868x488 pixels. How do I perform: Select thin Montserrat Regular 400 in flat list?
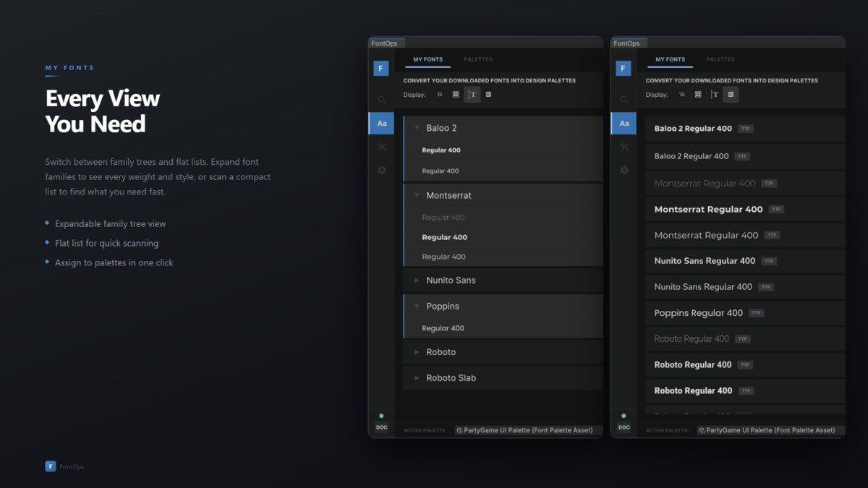pos(745,184)
